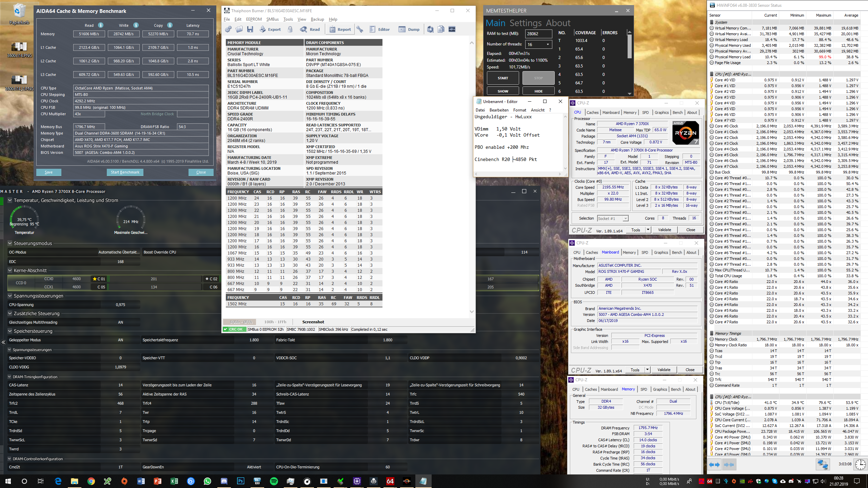This screenshot has height=488, width=868.
Task: Open the Socket #1 selection dropdown in CPU-Z
Action: 613,219
